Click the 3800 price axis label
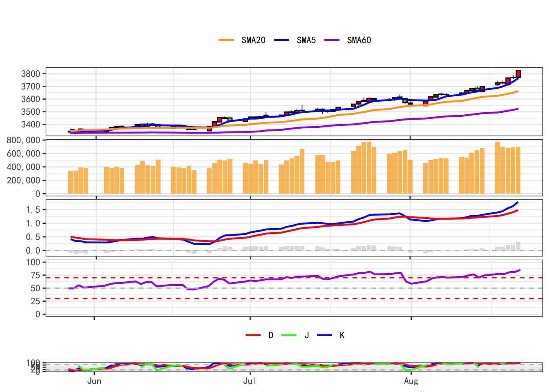 click(31, 74)
